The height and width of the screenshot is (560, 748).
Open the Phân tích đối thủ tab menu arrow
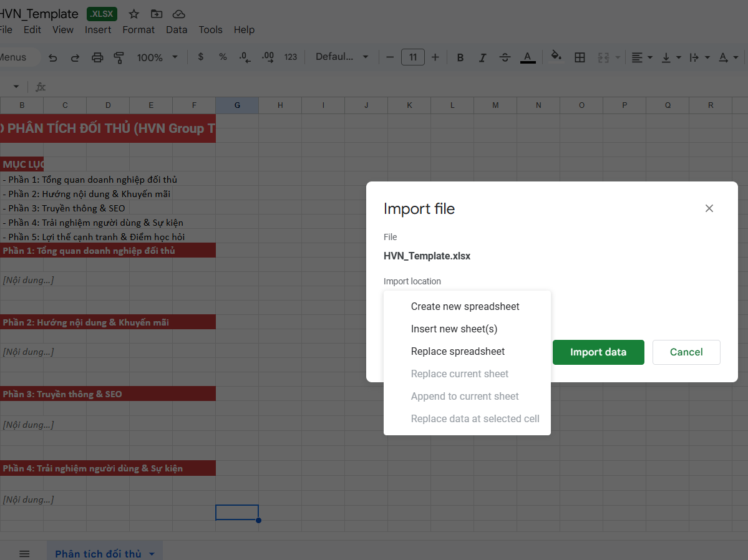coord(152,554)
